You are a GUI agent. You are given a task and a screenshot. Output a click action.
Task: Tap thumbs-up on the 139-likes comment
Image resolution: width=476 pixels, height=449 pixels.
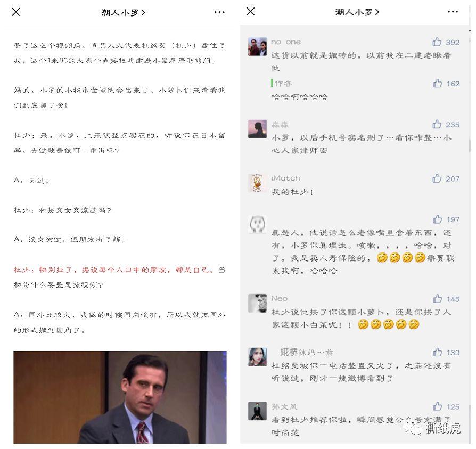pos(438,352)
